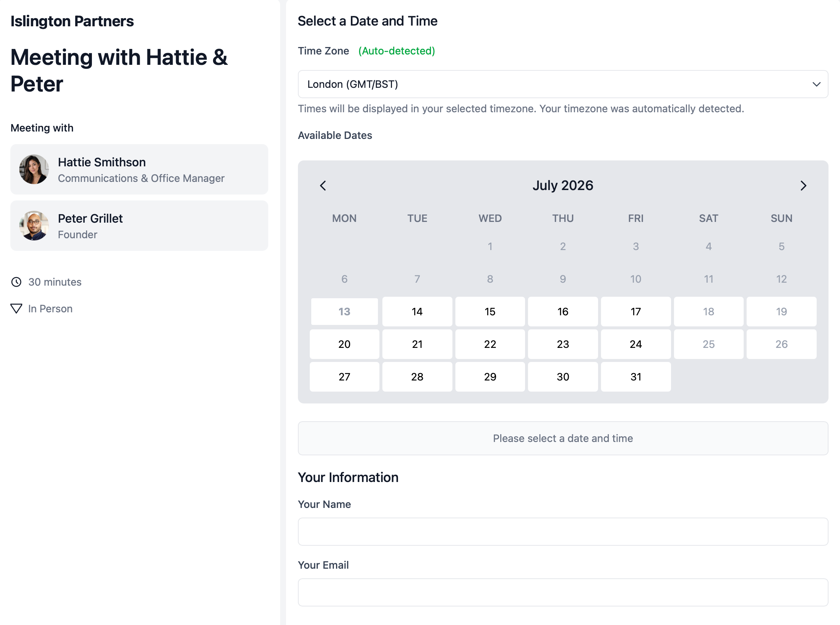Click the 'Please select a date and time' box
Viewport: 840px width, 625px height.
562,438
